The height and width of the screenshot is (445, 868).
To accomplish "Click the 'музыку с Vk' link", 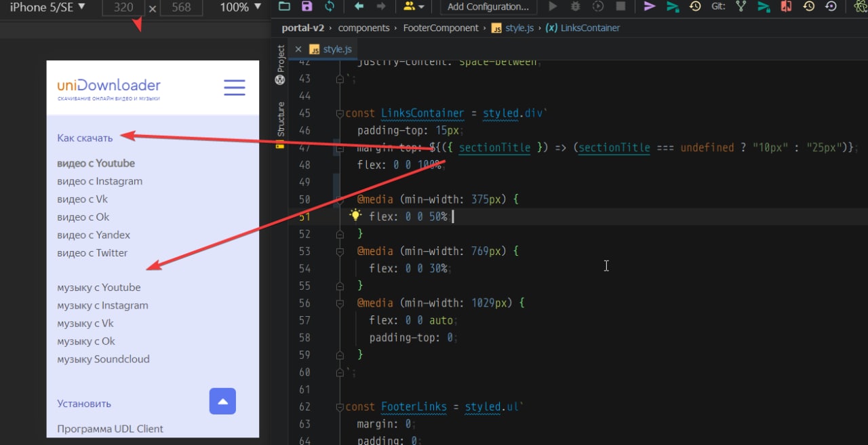I will tap(85, 324).
